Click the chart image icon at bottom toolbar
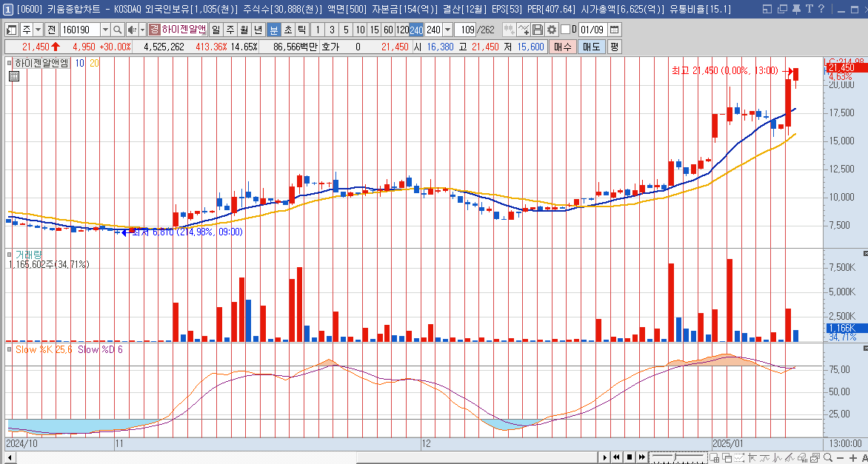868x464 pixels. (815, 457)
